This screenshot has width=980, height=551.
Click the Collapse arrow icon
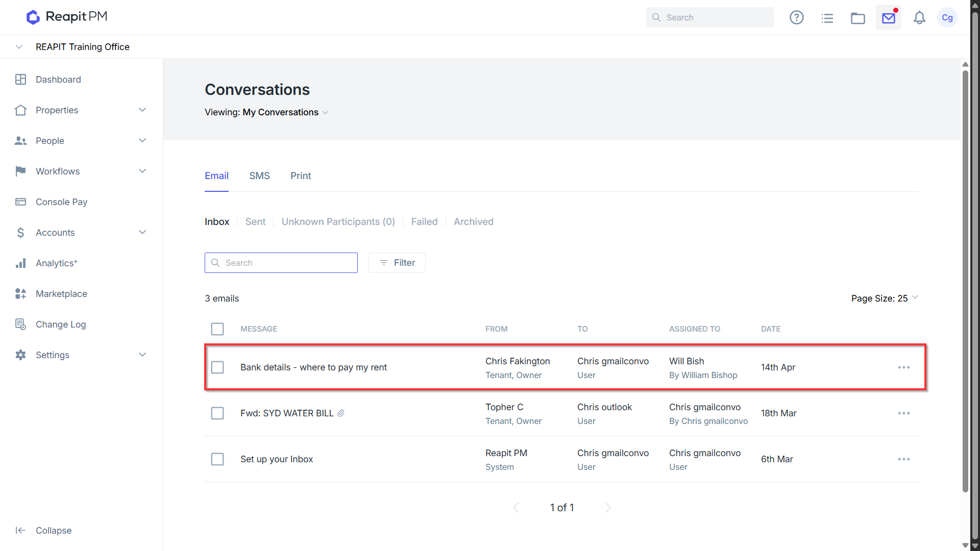[20, 531]
